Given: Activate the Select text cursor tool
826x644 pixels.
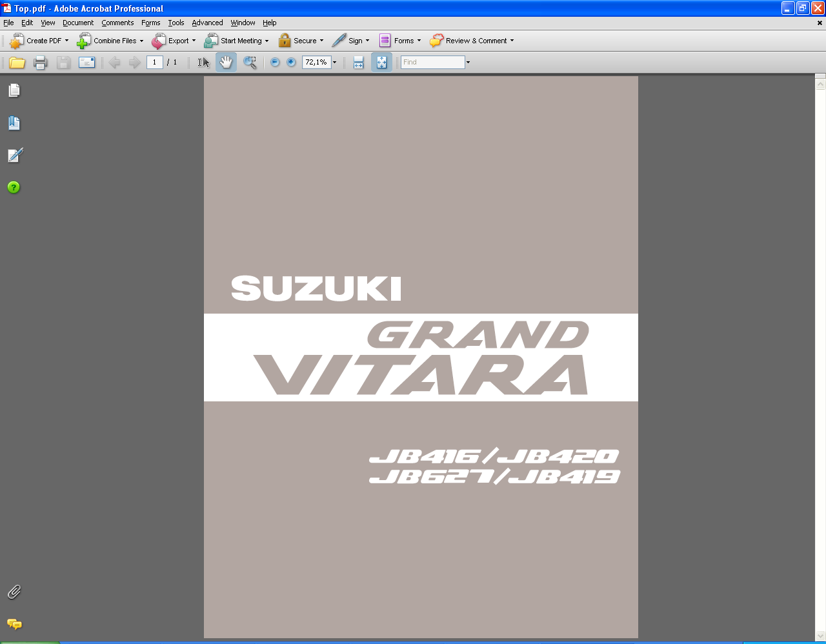Looking at the screenshot, I should point(204,63).
